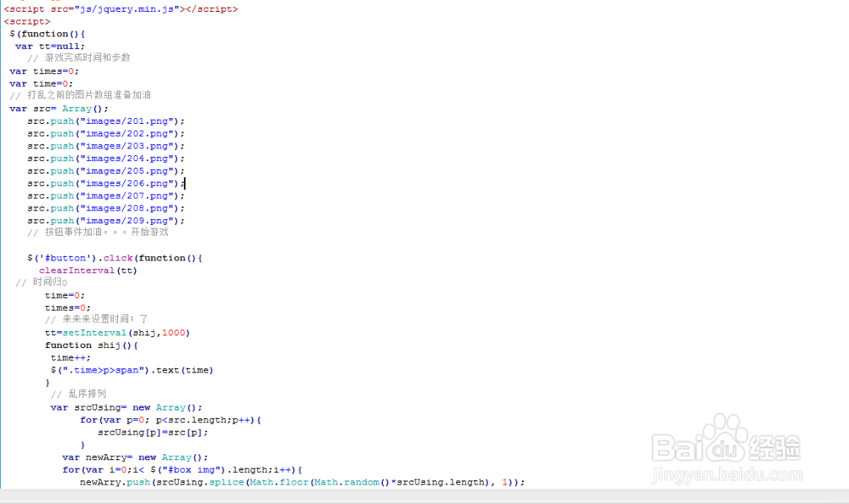Click the images/204.png push line
The width and height of the screenshot is (849, 504).
pos(106,159)
